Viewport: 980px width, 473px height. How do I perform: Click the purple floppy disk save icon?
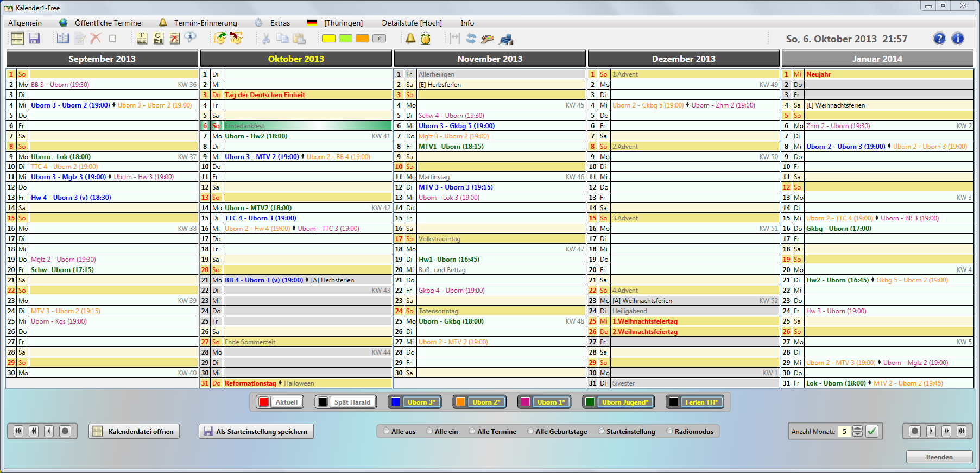coord(34,39)
